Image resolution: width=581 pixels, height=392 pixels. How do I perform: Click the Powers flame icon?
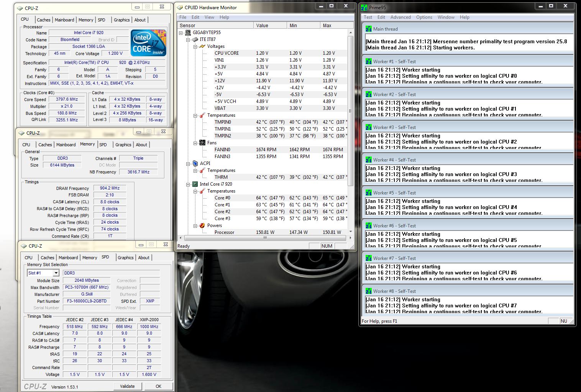point(202,225)
